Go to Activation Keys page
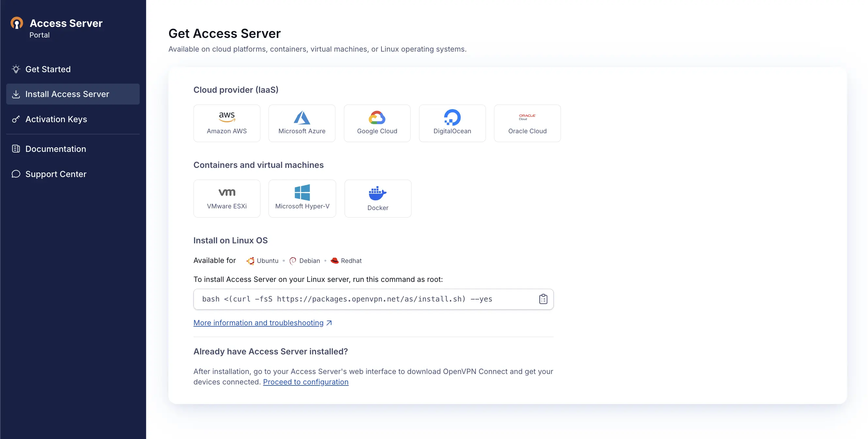 (56, 119)
